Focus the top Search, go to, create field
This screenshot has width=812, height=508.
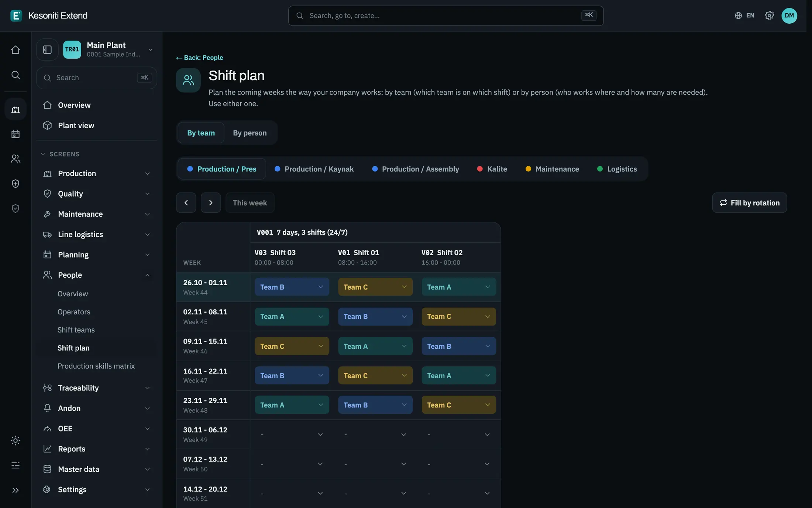(445, 16)
